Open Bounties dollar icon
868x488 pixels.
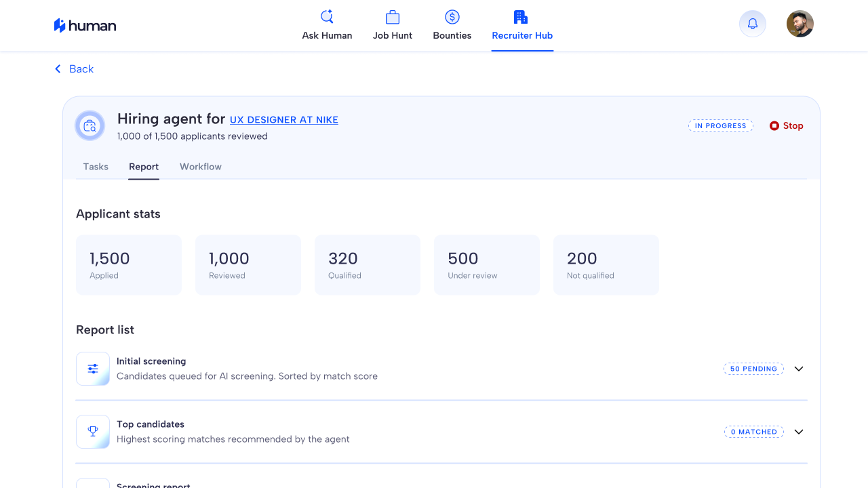[452, 17]
